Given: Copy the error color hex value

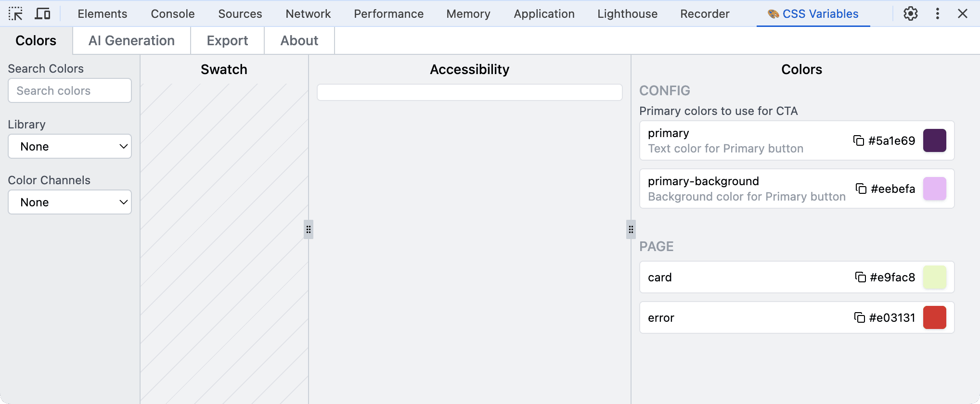Looking at the screenshot, I should [x=860, y=317].
